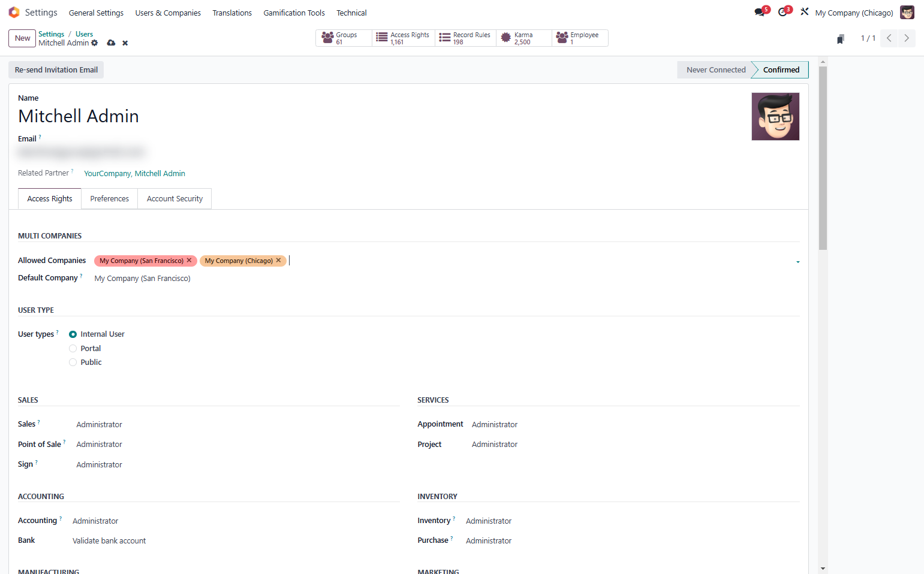
Task: Open the Record Rules stat button
Action: click(466, 38)
